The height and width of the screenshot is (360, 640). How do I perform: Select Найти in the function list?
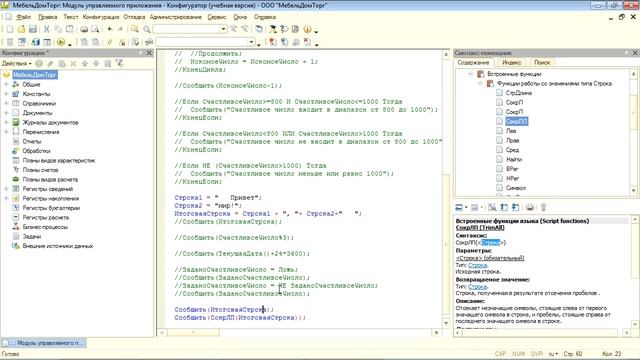(514, 160)
